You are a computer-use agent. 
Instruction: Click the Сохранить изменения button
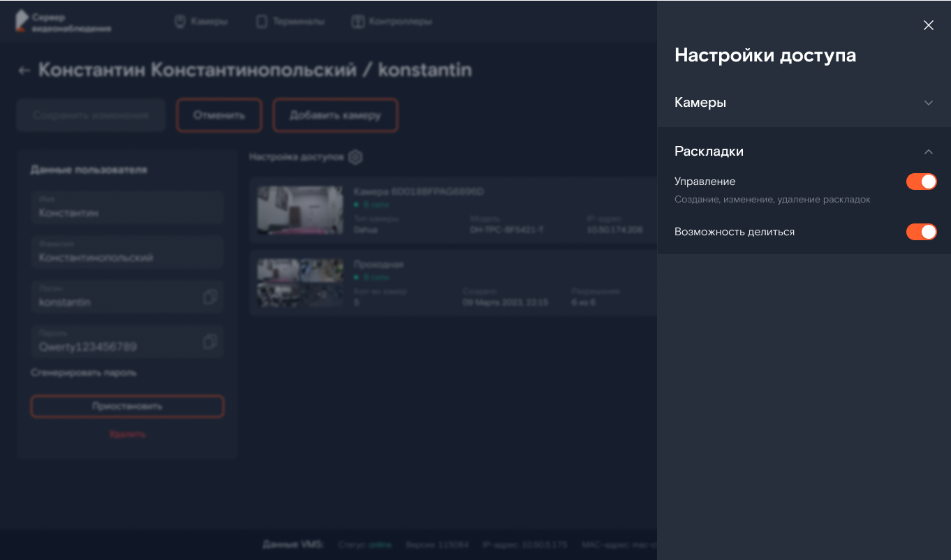91,115
